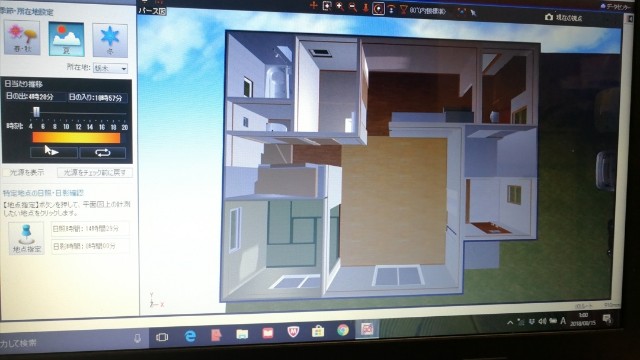Click the 日影時間 value field
This screenshot has height=360, width=640.
pos(90,246)
